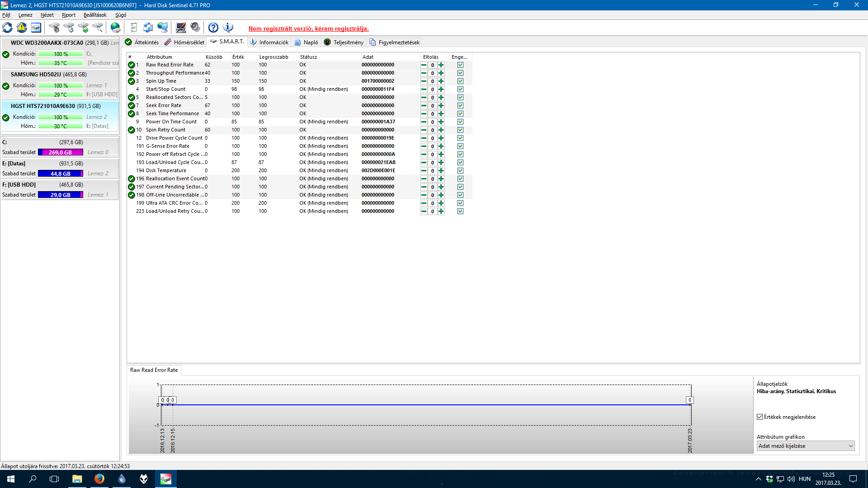This screenshot has width=868, height=488.
Task: Toggle enable checkbox for Disk Temperature row
Action: click(460, 171)
